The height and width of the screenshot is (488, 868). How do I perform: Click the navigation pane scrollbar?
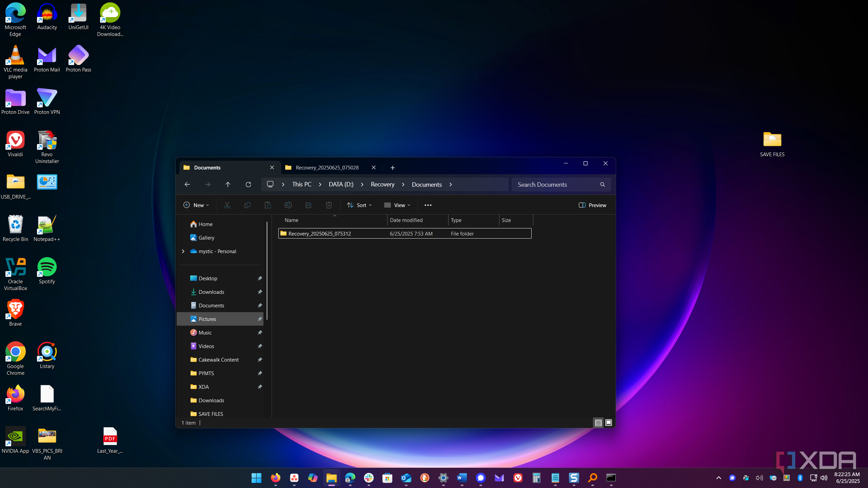pos(267,270)
